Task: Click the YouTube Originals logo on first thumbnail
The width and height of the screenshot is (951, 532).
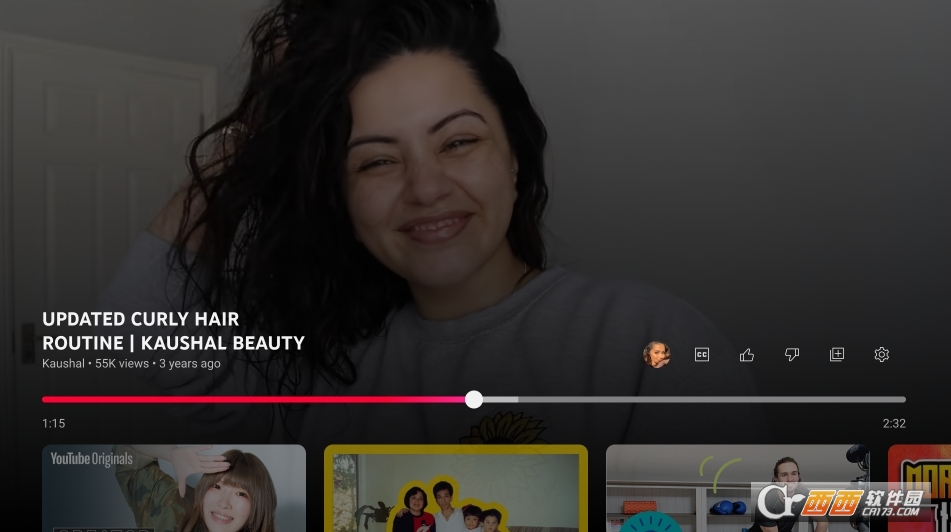Action: [x=92, y=459]
